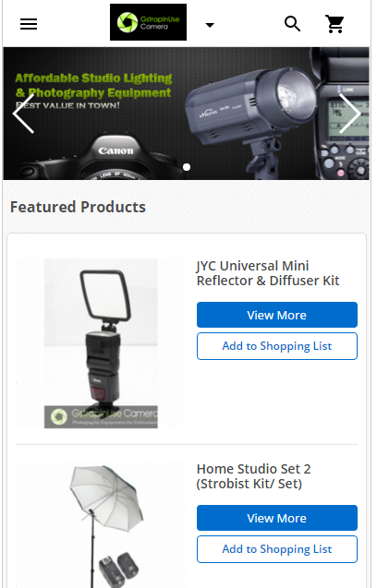This screenshot has height=588, width=377.
Task: Open the hamburger navigation menu
Action: point(29,24)
